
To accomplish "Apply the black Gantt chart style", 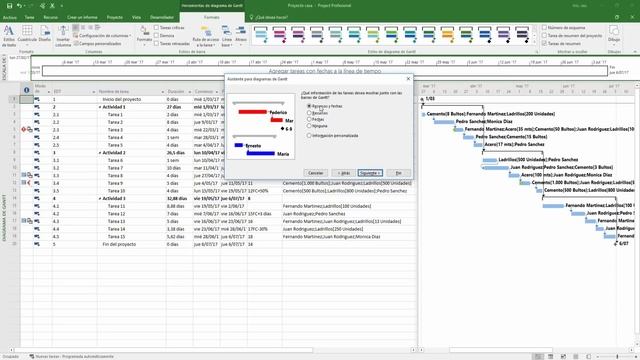I will (522, 35).
